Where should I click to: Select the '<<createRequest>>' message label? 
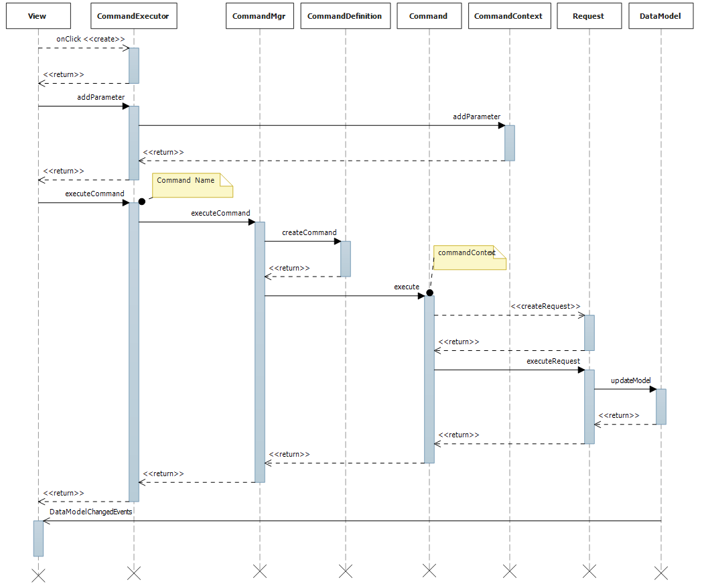545,307
